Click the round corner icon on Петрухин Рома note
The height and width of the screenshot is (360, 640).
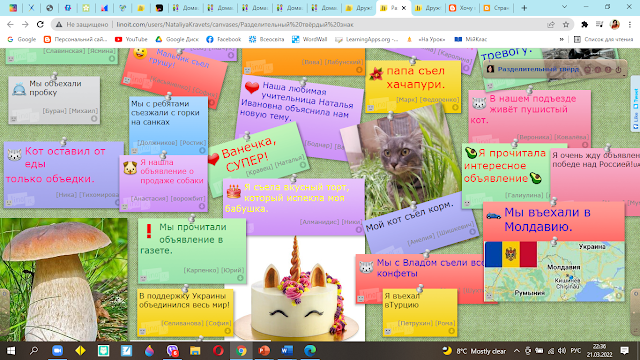pyautogui.click(x=451, y=331)
